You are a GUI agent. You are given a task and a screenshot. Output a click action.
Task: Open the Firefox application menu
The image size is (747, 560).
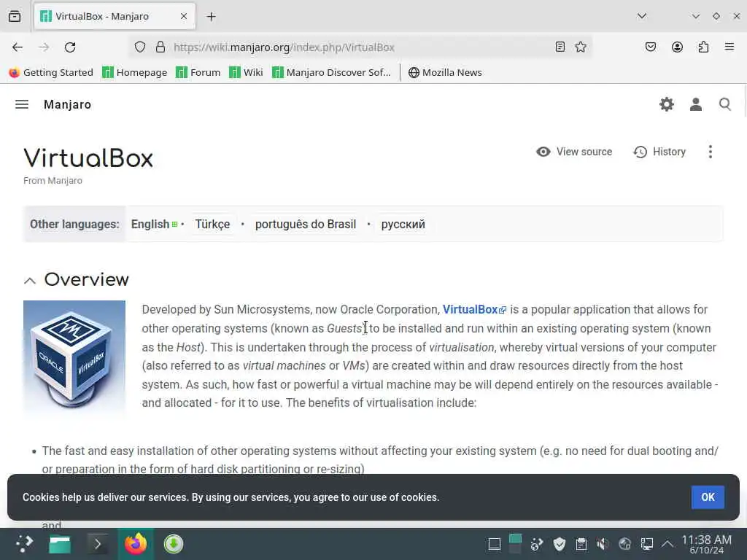(729, 47)
